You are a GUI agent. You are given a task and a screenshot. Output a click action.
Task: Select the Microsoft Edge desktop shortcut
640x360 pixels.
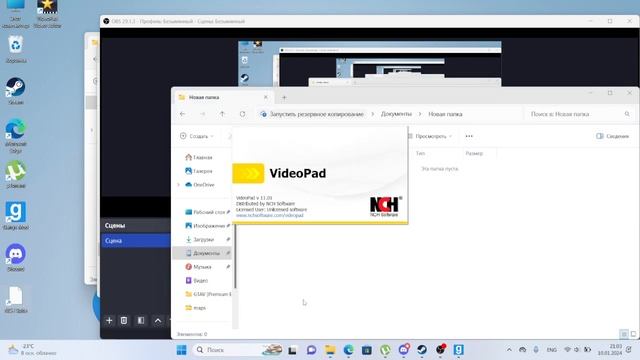coord(16,136)
